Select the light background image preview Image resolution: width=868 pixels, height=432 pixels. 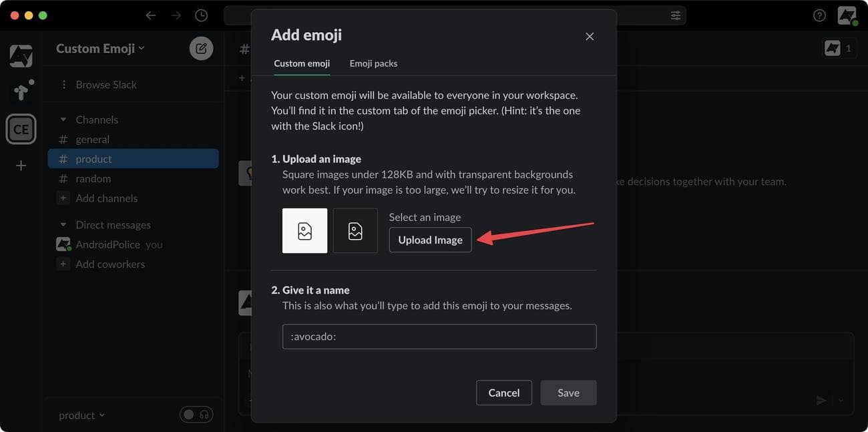(304, 231)
